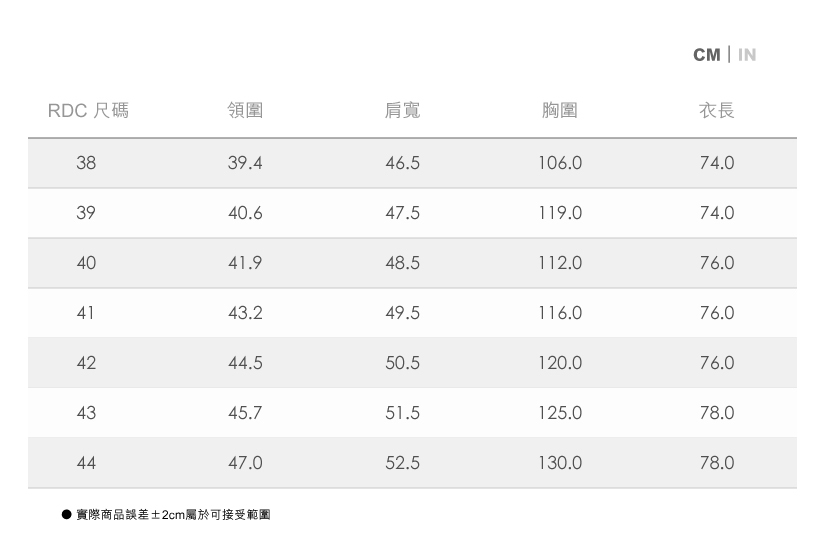Screen dimensions: 825x550
Task: Select size 44 row
Action: click(86, 463)
